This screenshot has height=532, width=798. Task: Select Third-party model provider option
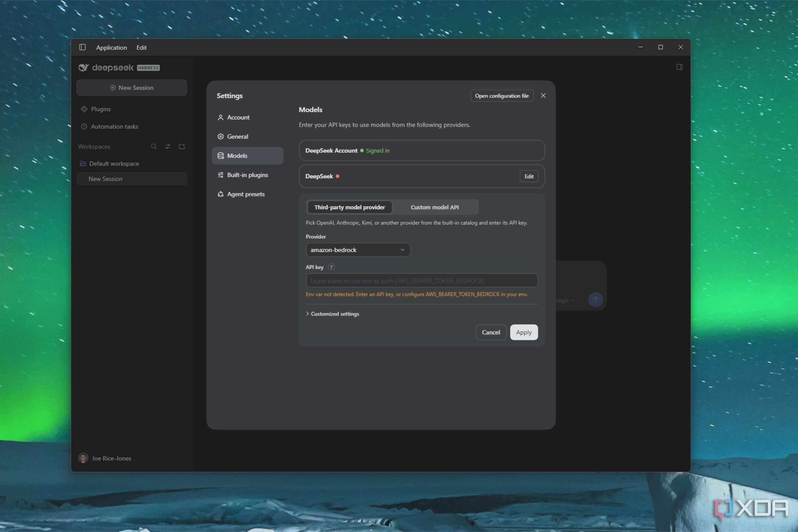coord(350,207)
